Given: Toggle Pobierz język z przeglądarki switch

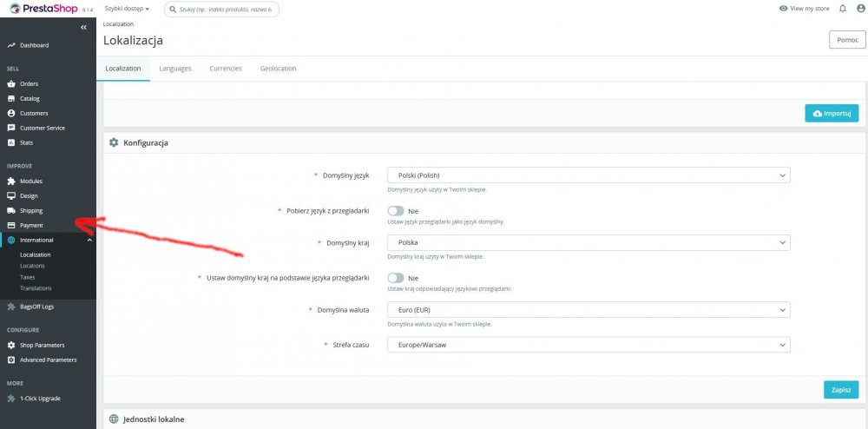Looking at the screenshot, I should 396,211.
